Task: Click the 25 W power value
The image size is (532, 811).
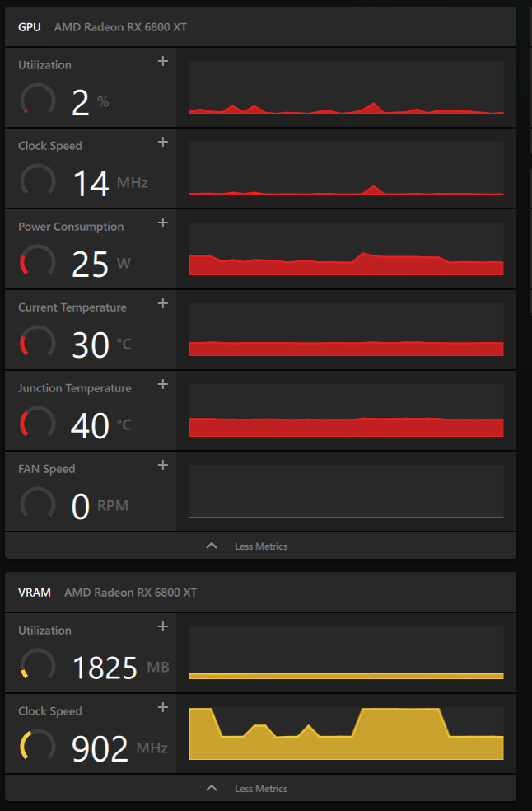Action: [x=100, y=264]
